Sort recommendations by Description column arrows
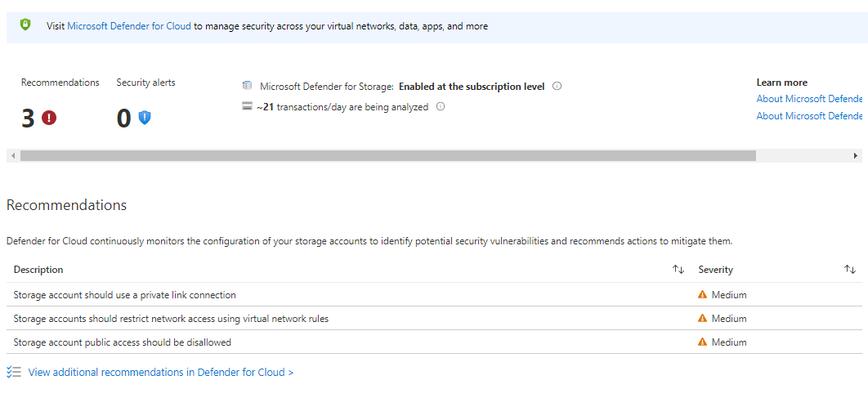 pos(678,270)
